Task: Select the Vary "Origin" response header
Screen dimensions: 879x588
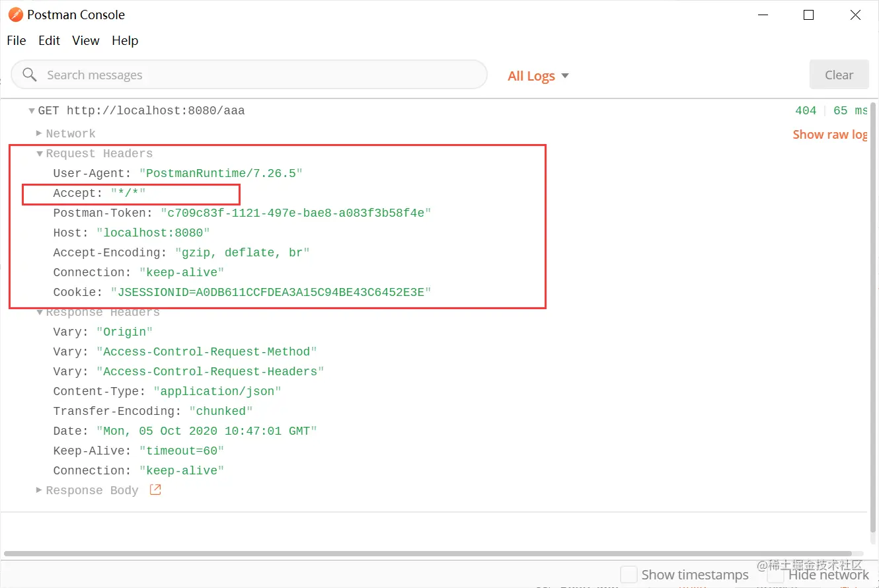Action: (103, 332)
